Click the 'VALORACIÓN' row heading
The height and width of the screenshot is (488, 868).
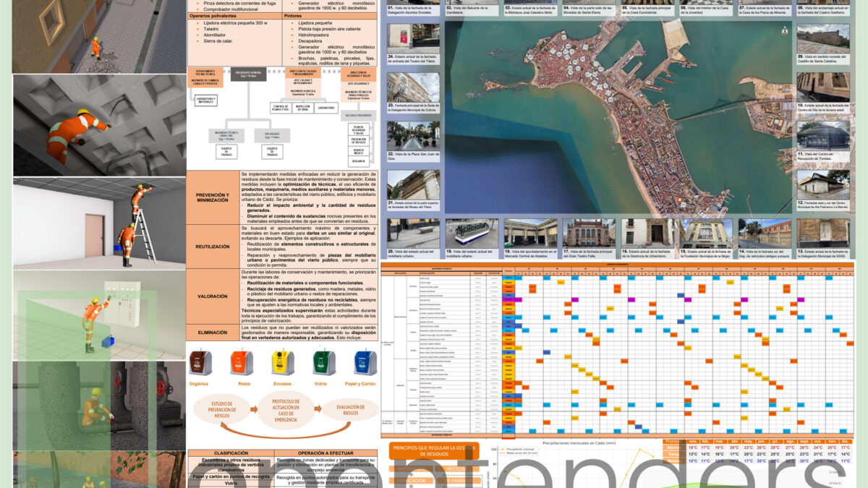coord(213,296)
